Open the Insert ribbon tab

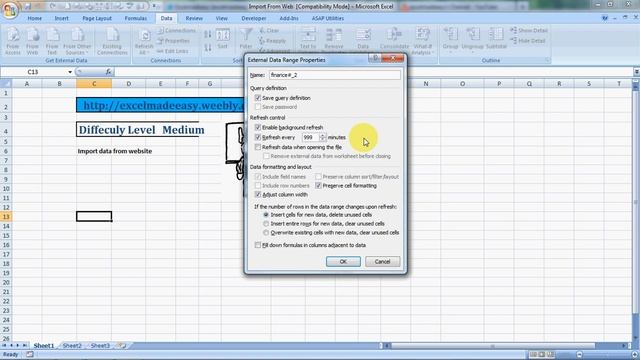pyautogui.click(x=62, y=18)
